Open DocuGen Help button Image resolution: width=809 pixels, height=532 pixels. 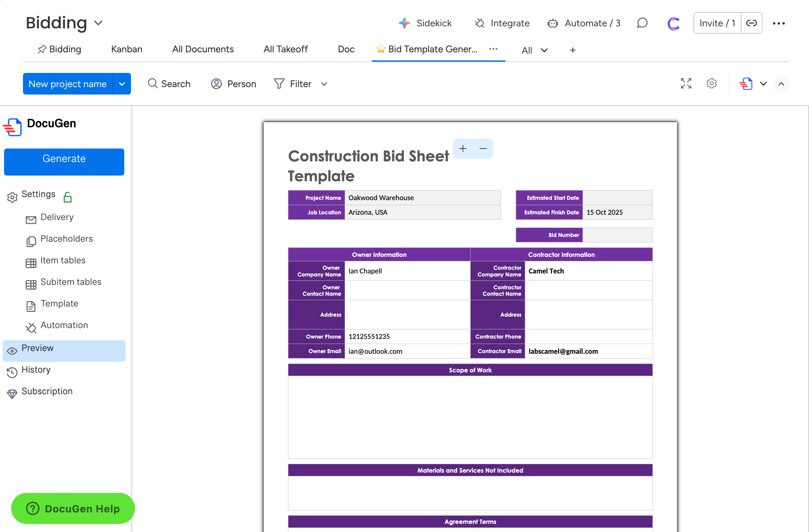(73, 508)
